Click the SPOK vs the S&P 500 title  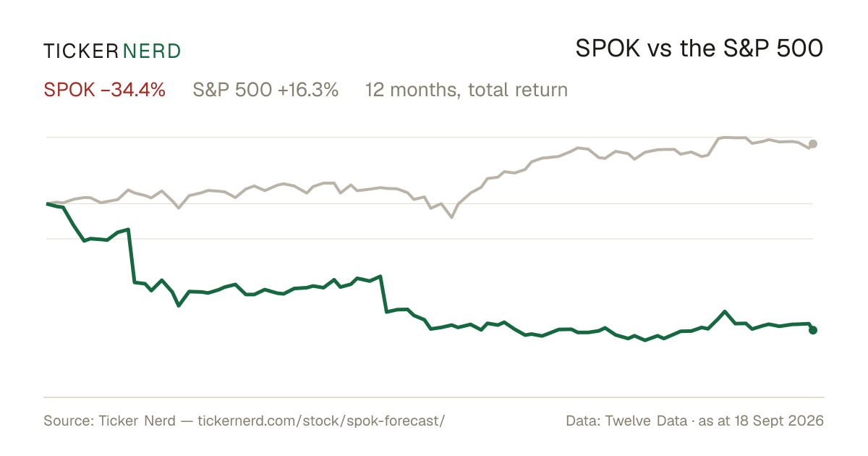point(699,49)
